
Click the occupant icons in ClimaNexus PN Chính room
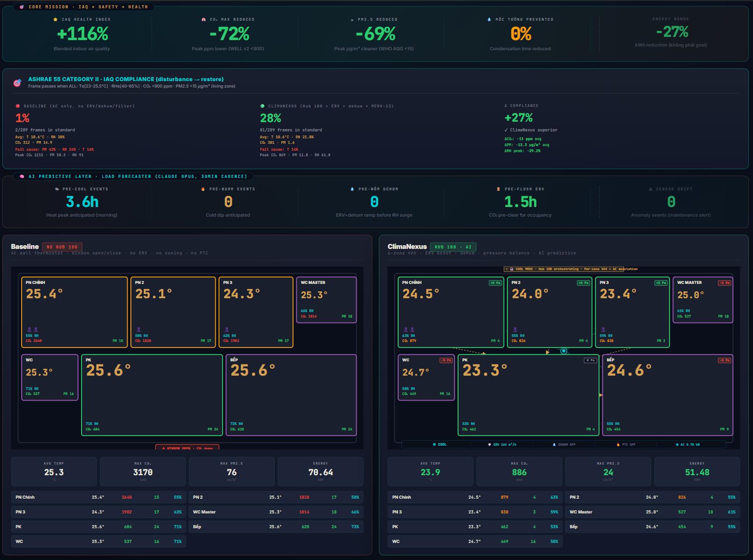point(409,330)
